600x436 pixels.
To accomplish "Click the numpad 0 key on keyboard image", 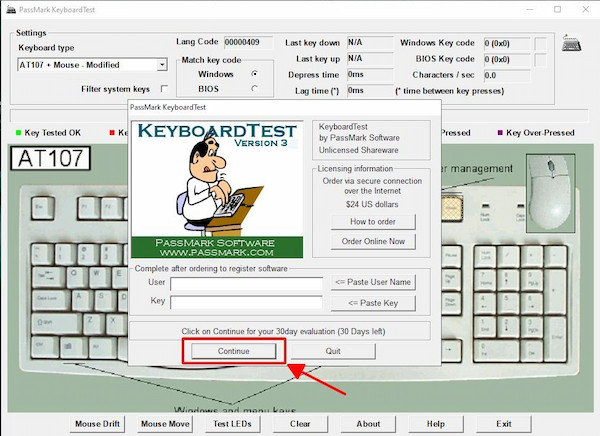I will (497, 349).
